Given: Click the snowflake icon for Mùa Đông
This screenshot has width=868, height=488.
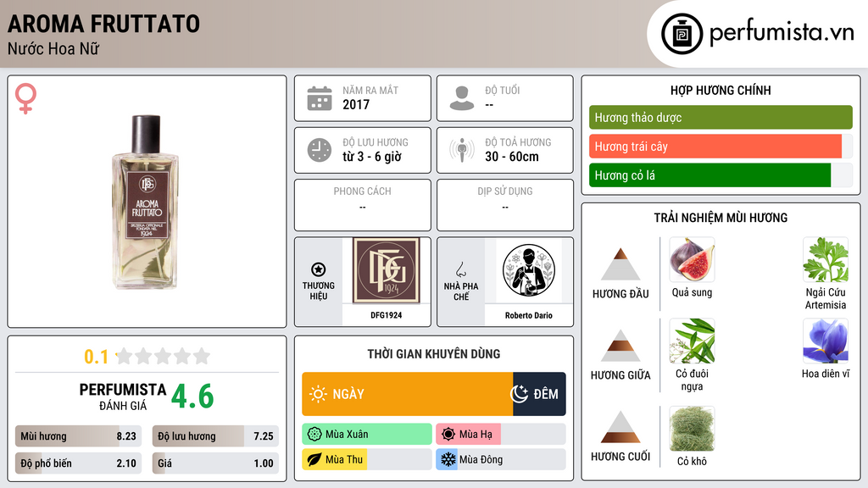Looking at the screenshot, I should [x=448, y=459].
